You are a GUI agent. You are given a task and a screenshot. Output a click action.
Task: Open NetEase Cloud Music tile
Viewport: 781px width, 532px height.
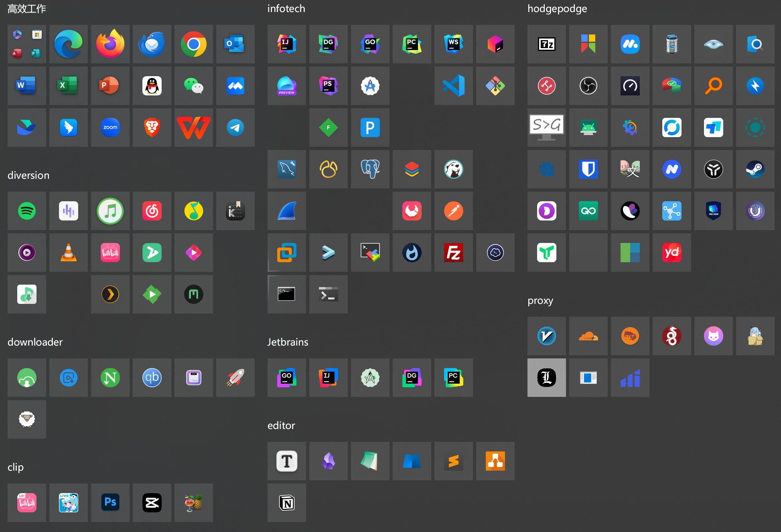[152, 211]
